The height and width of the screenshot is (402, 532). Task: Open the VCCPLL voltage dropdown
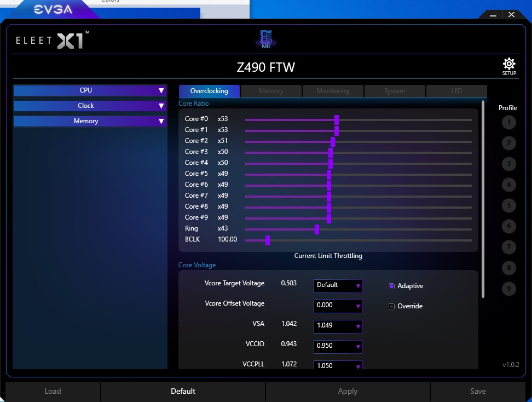click(338, 365)
